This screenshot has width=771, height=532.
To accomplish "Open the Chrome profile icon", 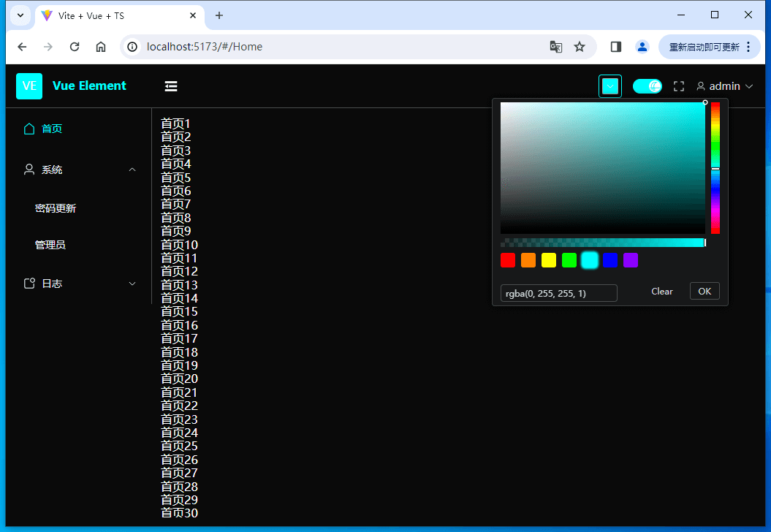I will coord(642,47).
